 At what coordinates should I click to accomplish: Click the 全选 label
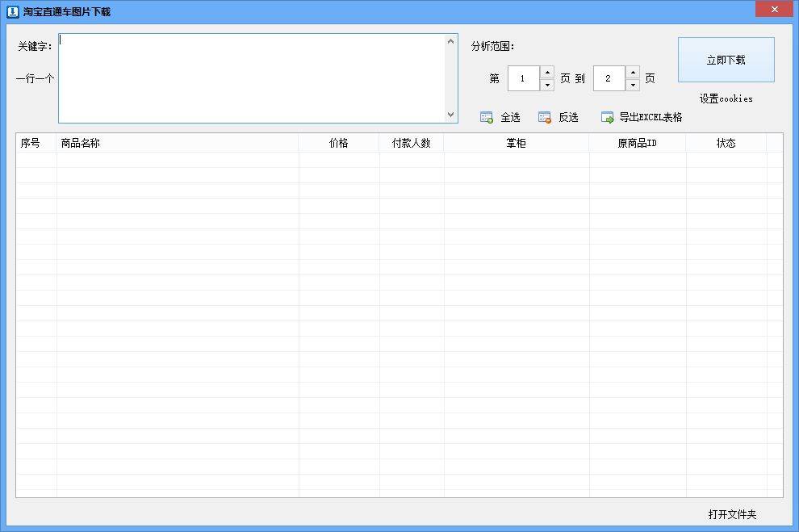point(511,118)
